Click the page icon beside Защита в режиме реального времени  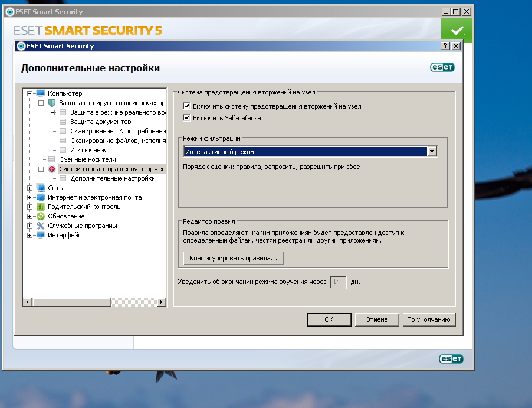[x=63, y=112]
